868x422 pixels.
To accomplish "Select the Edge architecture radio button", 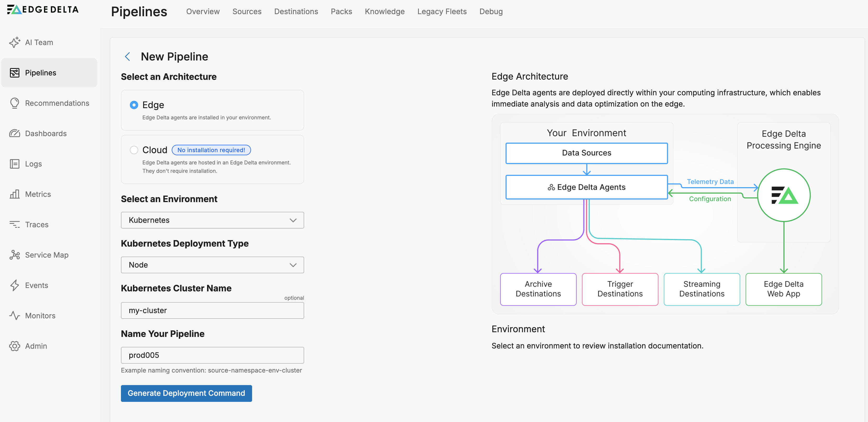I will tap(134, 105).
